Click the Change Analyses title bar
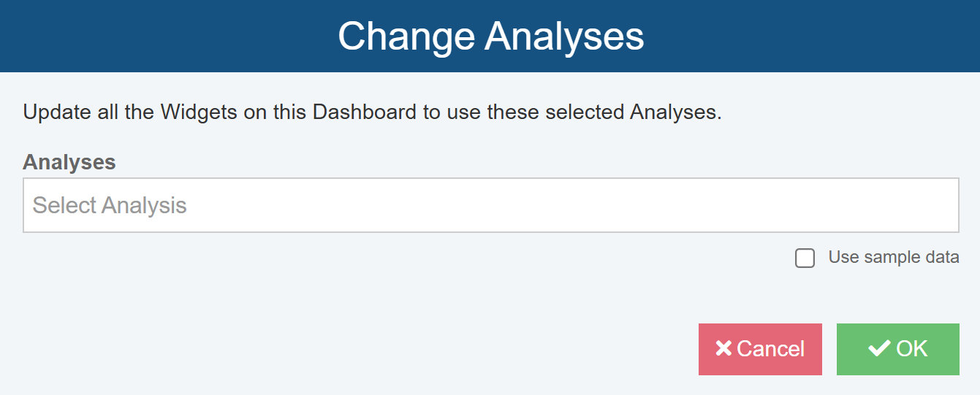Viewport: 980px width, 395px height. [x=490, y=36]
